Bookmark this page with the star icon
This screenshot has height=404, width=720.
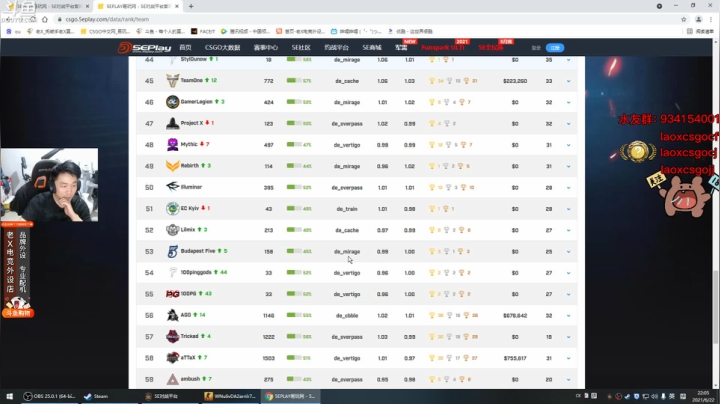(x=683, y=19)
